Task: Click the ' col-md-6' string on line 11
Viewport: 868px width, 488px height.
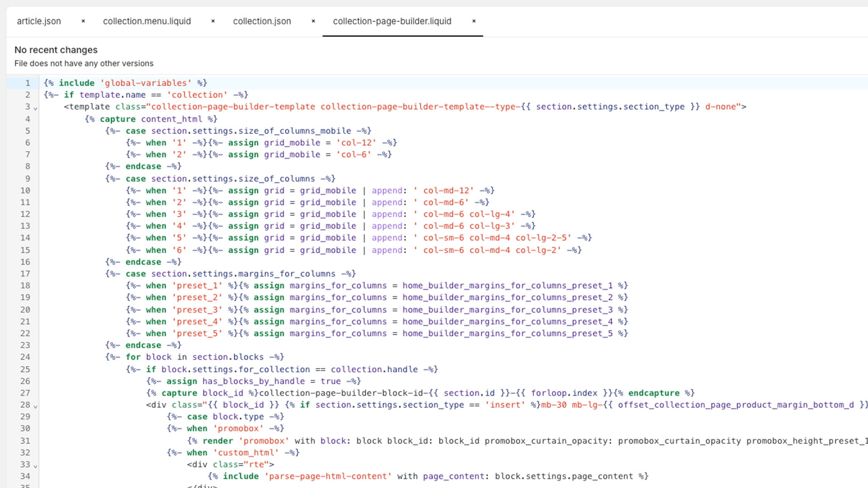Action: click(441, 202)
